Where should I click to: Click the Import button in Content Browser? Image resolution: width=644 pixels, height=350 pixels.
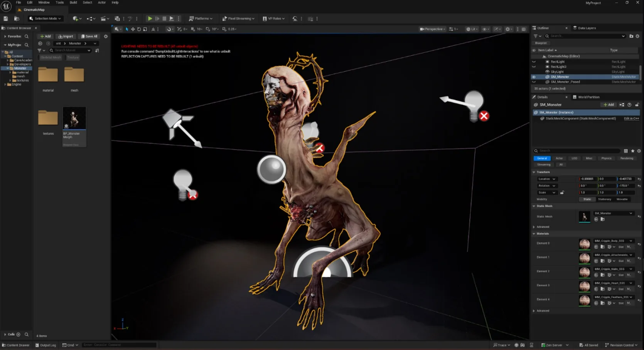click(66, 36)
